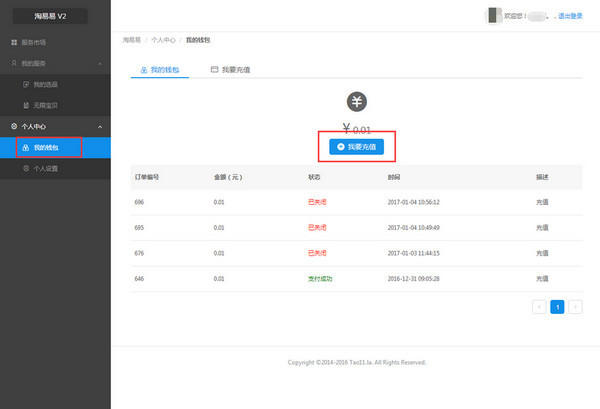Collapse the 个人中心 sidebar section chevron
The height and width of the screenshot is (409, 600).
99,127
